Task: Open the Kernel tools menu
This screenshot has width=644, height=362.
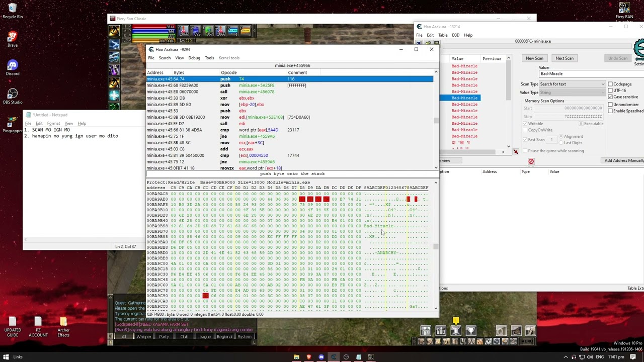Action: click(229, 58)
